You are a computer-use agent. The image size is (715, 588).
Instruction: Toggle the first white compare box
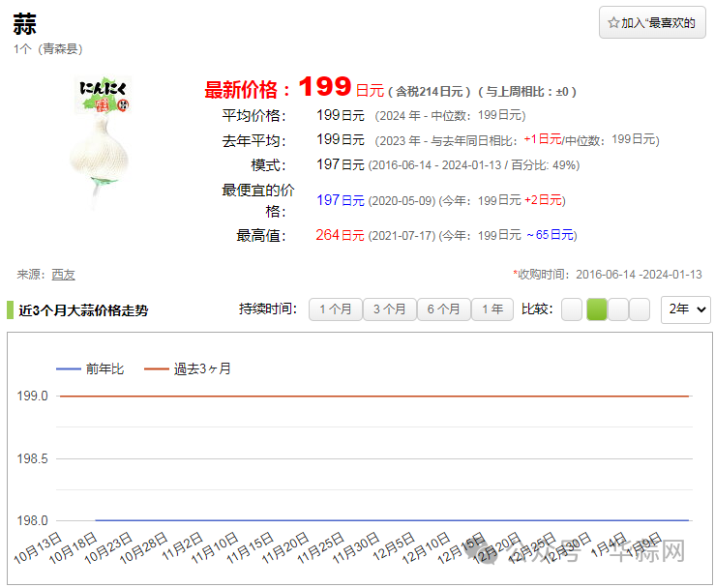click(572, 309)
